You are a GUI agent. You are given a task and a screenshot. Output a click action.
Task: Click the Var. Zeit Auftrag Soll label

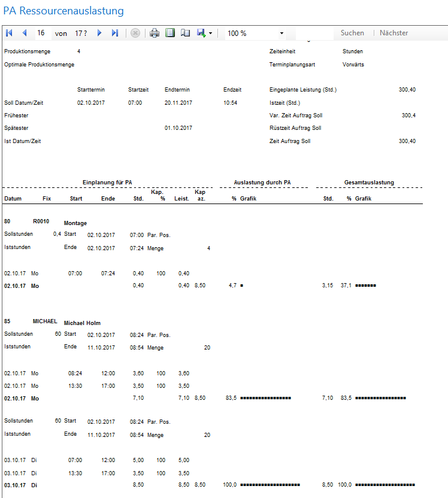point(296,116)
